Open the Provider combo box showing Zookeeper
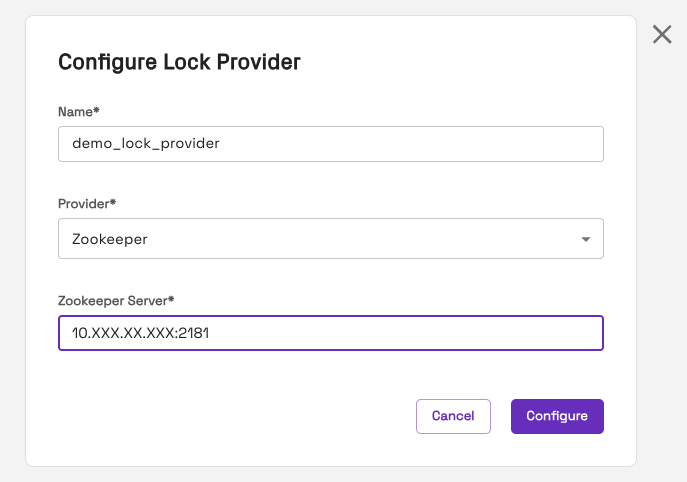This screenshot has height=482, width=687. (330, 238)
